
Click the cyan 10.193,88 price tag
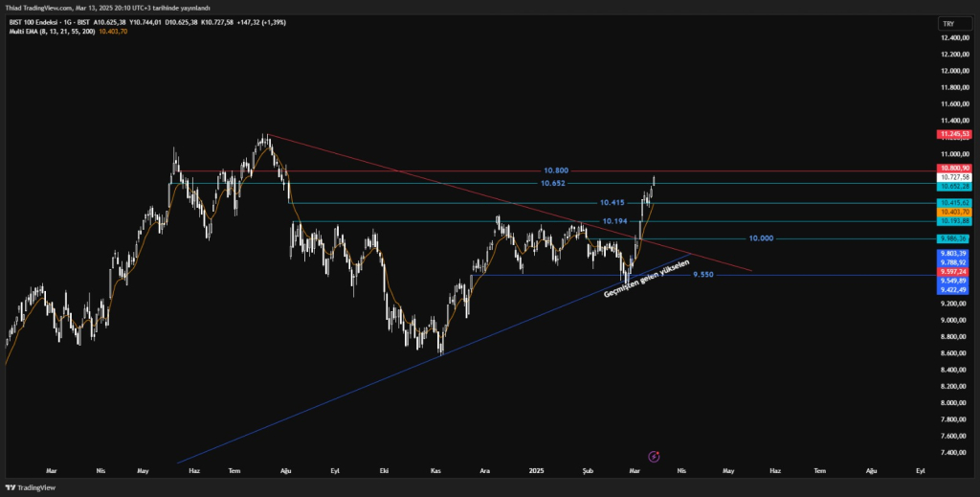(x=954, y=221)
